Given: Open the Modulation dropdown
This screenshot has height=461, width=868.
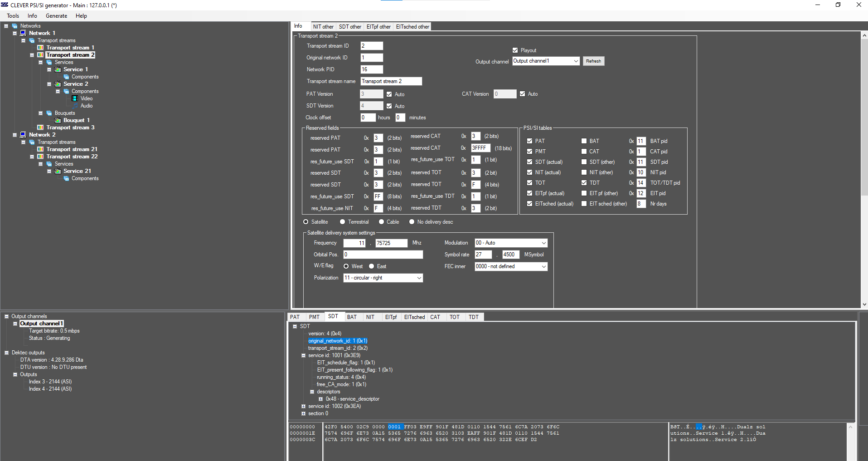Looking at the screenshot, I should click(x=543, y=243).
